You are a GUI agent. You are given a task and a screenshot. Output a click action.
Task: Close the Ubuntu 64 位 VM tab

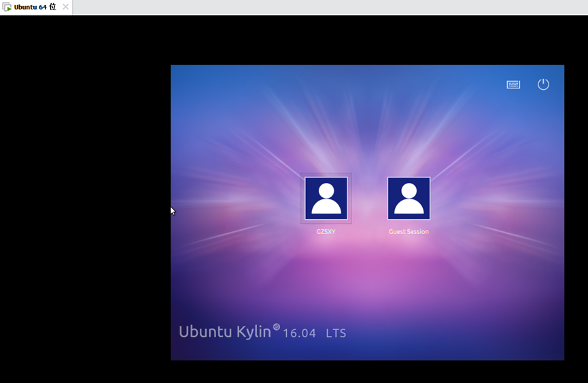tap(66, 7)
